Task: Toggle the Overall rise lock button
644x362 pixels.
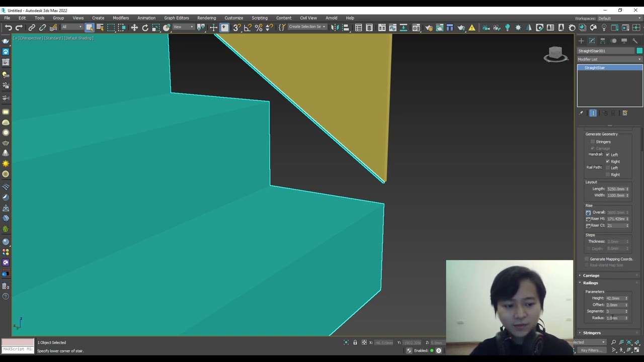Action: pyautogui.click(x=588, y=213)
